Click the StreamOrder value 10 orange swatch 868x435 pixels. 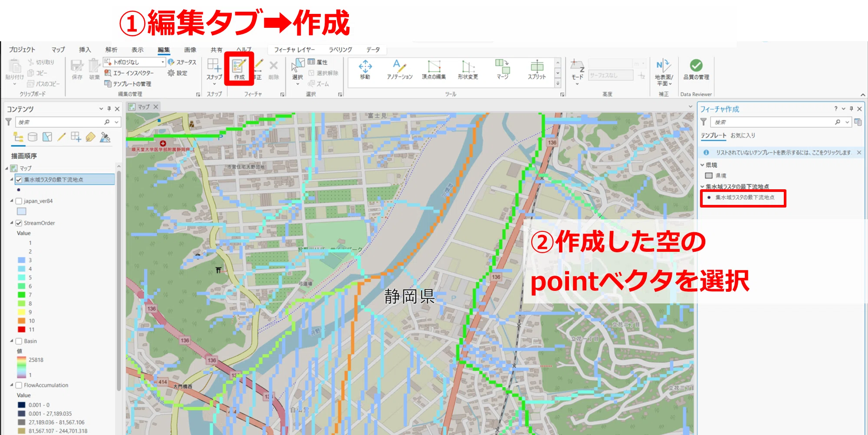tap(22, 321)
